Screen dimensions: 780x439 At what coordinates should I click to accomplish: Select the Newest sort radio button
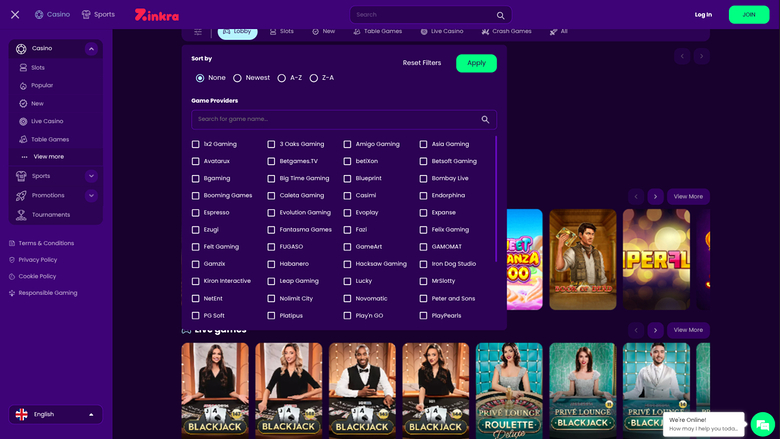click(237, 78)
